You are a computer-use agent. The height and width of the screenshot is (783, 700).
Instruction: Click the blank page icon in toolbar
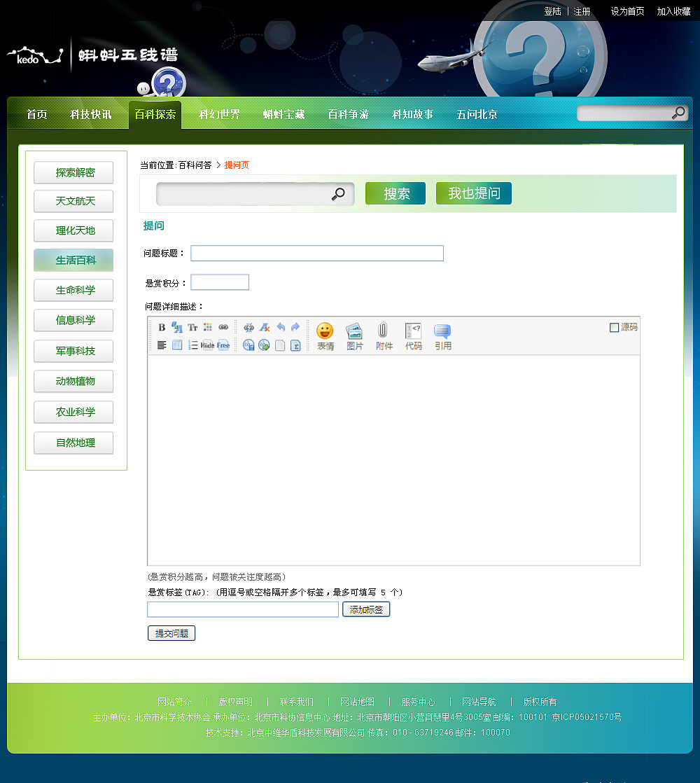280,345
